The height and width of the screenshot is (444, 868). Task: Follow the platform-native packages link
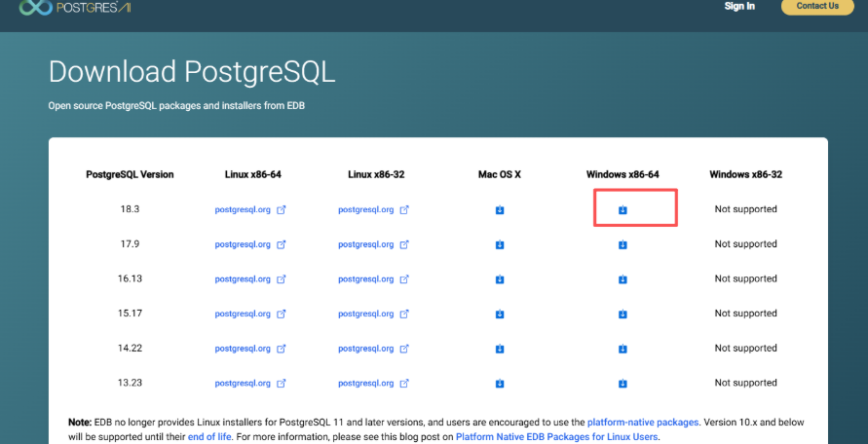pyautogui.click(x=642, y=423)
